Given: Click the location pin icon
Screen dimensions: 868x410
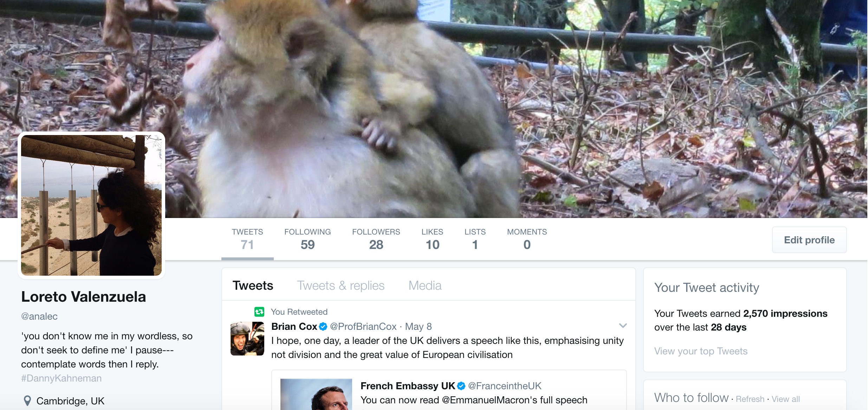Looking at the screenshot, I should click(x=27, y=401).
